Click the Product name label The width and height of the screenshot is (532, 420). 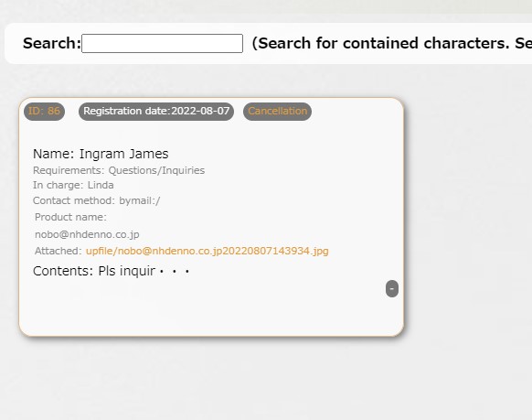point(70,217)
